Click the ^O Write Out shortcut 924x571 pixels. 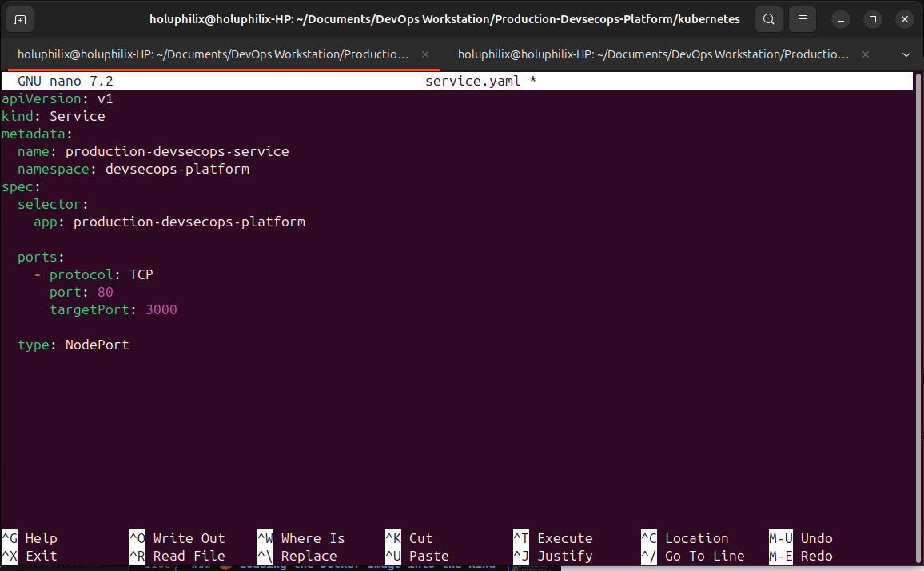[177, 538]
